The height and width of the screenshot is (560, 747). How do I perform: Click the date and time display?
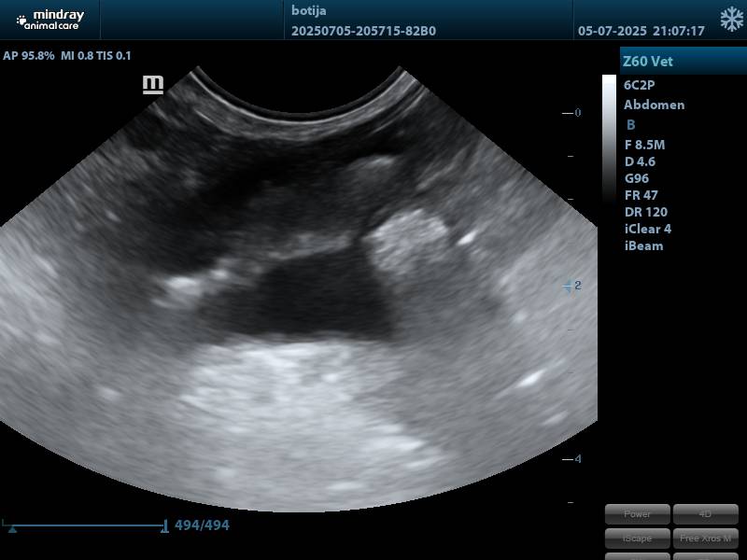641,31
